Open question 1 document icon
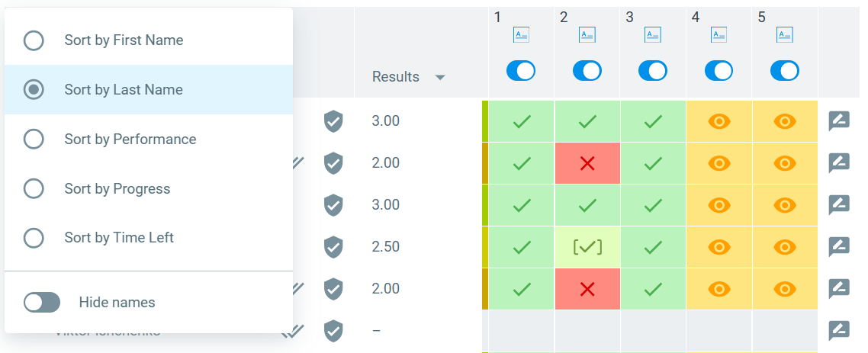Screen dimensions: 868x353 tap(521, 34)
